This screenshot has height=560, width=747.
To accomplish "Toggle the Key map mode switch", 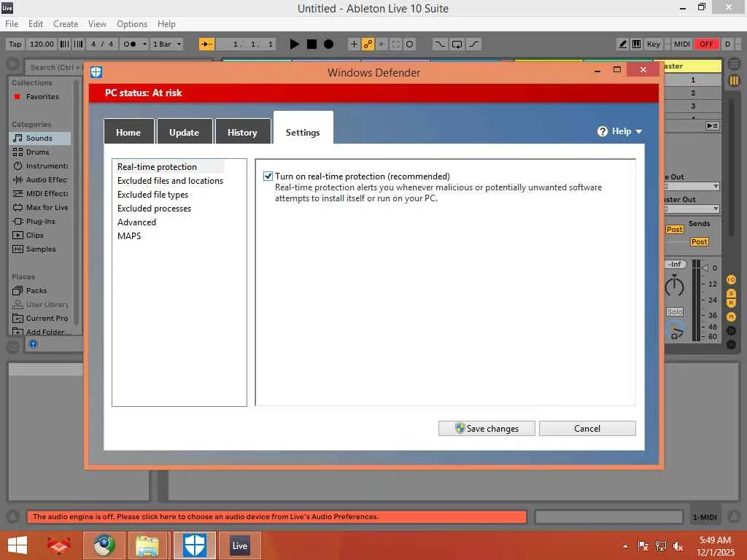I will [653, 44].
